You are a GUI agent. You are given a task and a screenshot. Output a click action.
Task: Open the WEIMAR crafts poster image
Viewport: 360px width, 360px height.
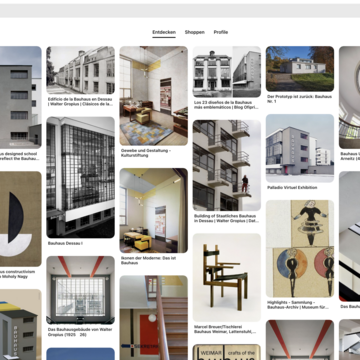click(x=227, y=352)
